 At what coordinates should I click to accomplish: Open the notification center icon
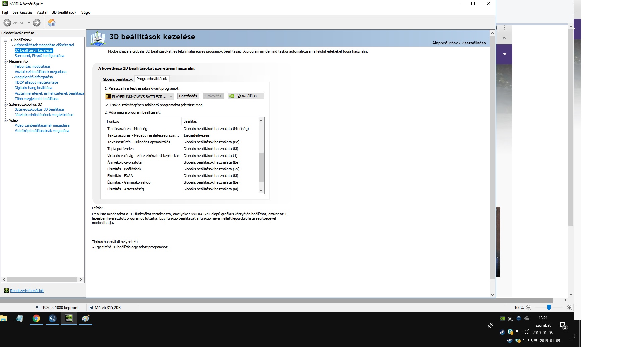tap(563, 325)
